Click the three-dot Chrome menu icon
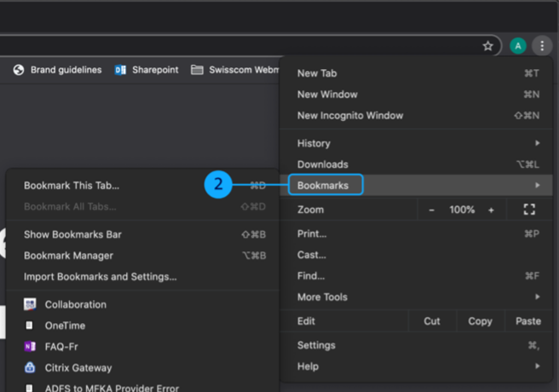This screenshot has width=559, height=392. pos(541,46)
